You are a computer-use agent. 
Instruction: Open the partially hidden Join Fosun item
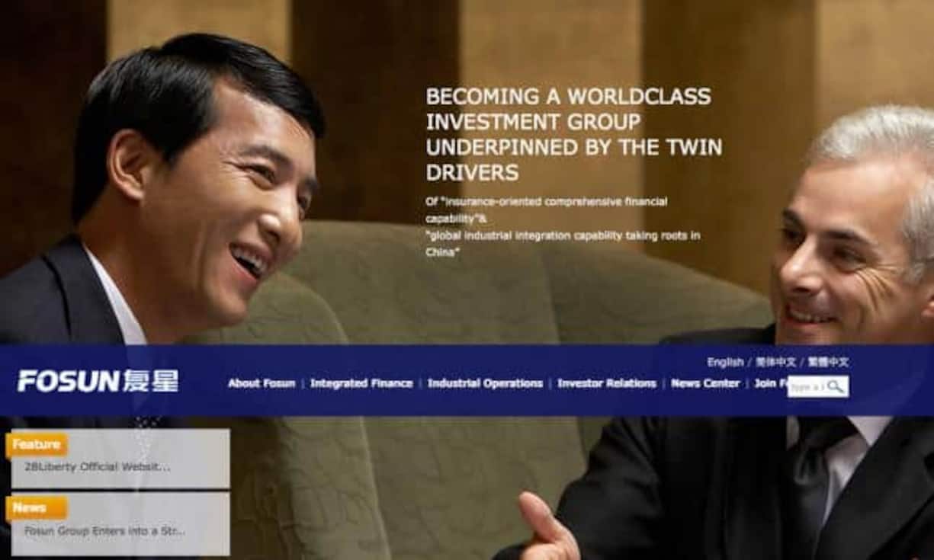pyautogui.click(x=769, y=383)
